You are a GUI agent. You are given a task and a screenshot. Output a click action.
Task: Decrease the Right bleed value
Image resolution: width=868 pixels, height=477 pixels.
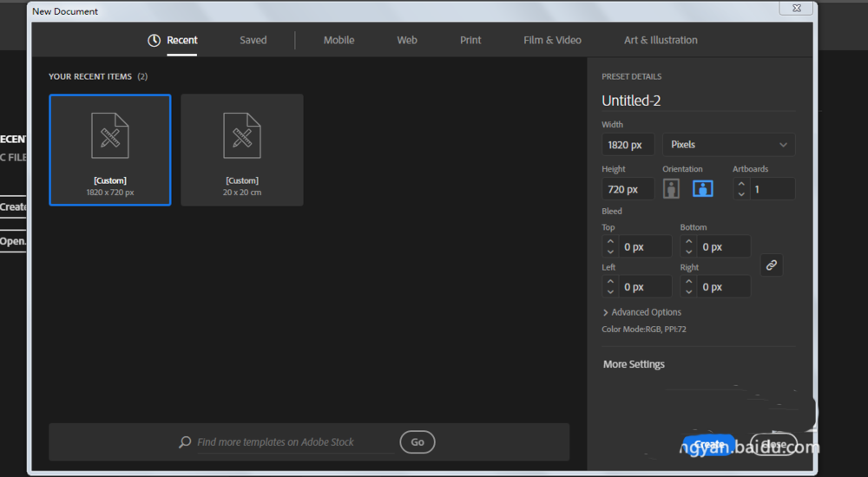click(x=688, y=291)
